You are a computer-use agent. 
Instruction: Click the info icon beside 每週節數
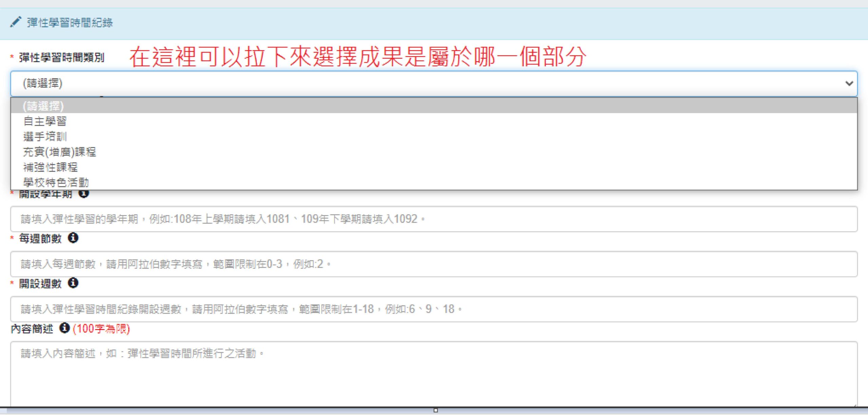click(x=73, y=238)
